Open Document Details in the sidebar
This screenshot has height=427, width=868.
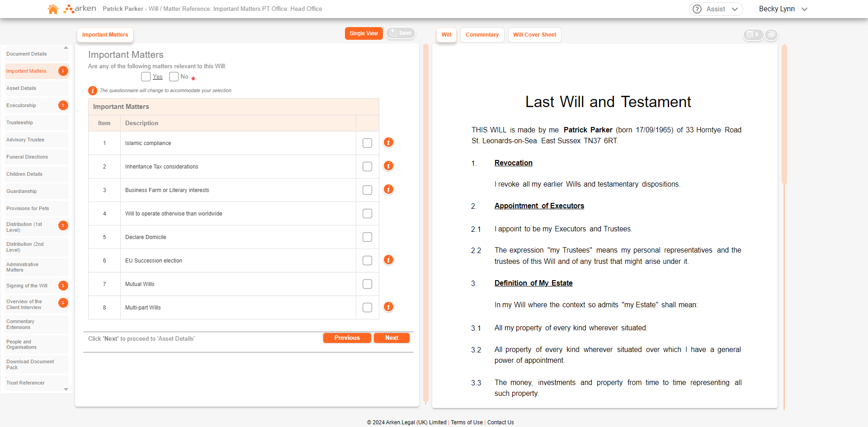pos(37,54)
